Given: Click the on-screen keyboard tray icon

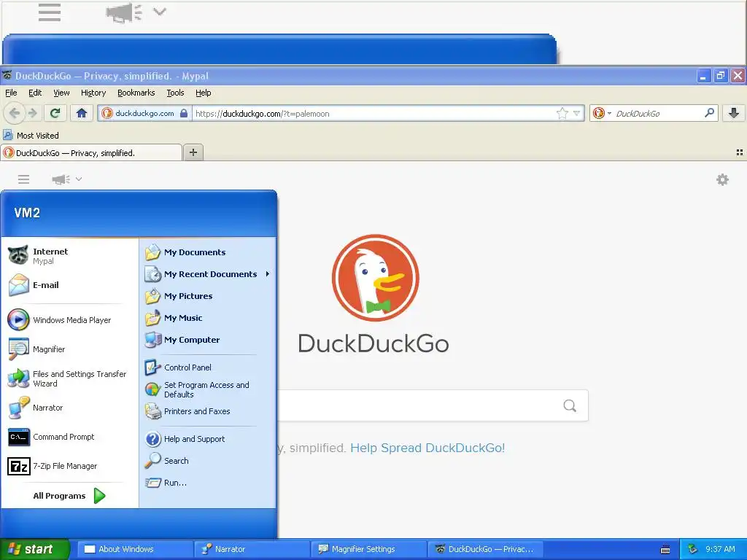Looking at the screenshot, I should click(x=665, y=550).
